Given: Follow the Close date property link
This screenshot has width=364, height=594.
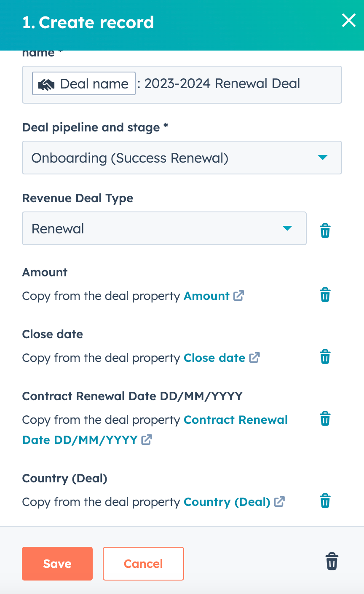Looking at the screenshot, I should click(214, 358).
